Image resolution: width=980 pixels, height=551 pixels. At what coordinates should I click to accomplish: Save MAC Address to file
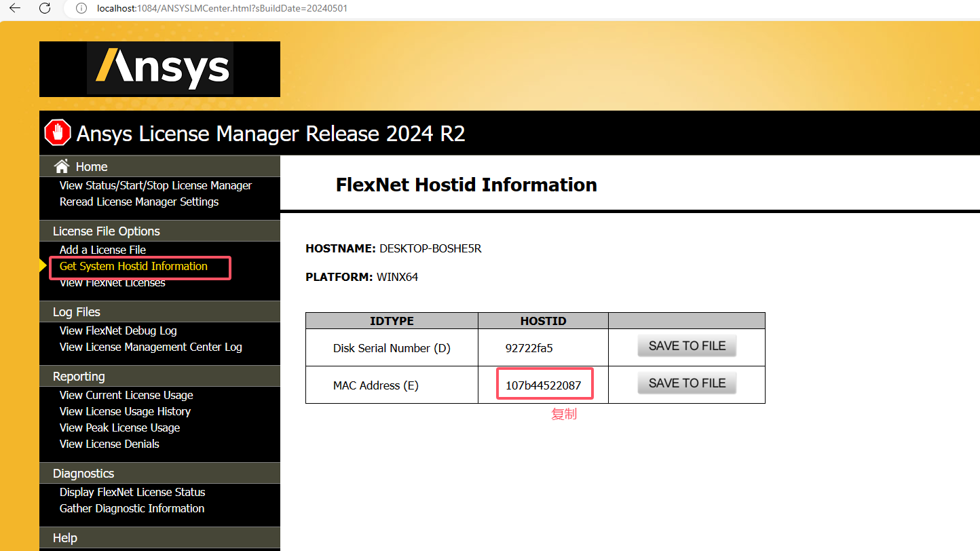pyautogui.click(x=687, y=382)
